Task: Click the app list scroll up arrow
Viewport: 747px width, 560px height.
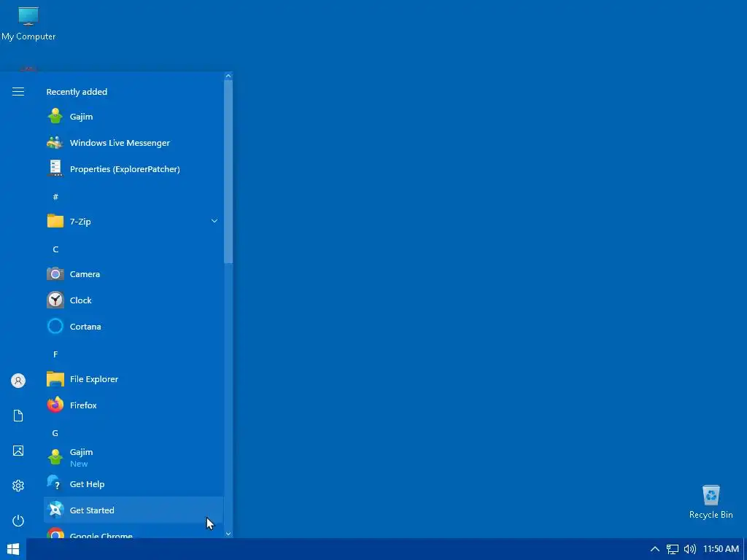Action: pos(228,76)
